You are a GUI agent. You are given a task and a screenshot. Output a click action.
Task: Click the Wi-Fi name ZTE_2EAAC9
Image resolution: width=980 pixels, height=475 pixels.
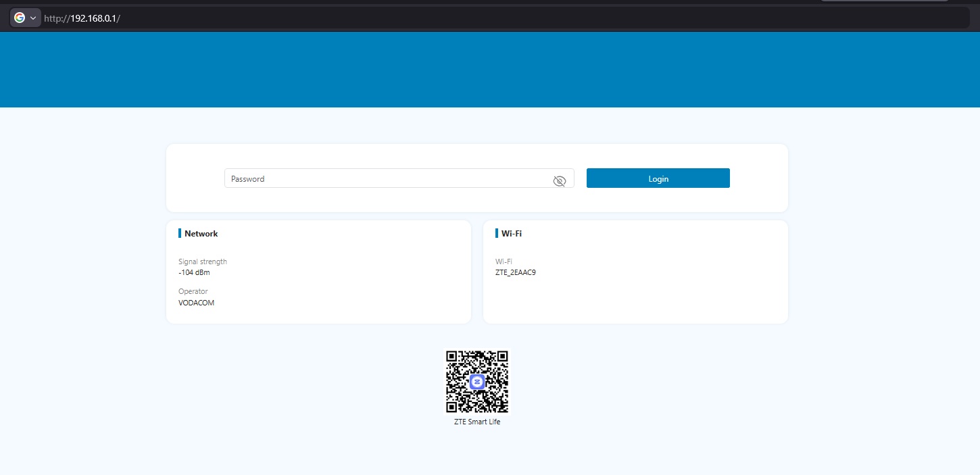(x=516, y=272)
